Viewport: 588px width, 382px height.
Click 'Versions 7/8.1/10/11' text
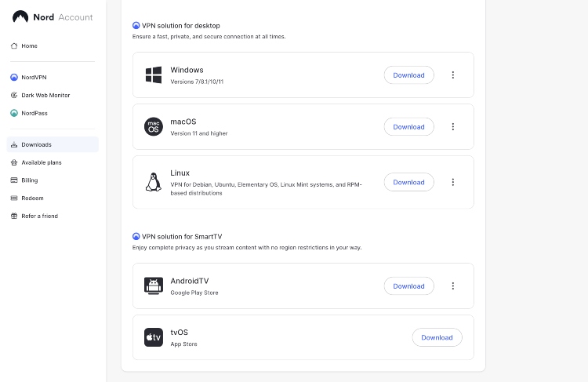point(197,82)
